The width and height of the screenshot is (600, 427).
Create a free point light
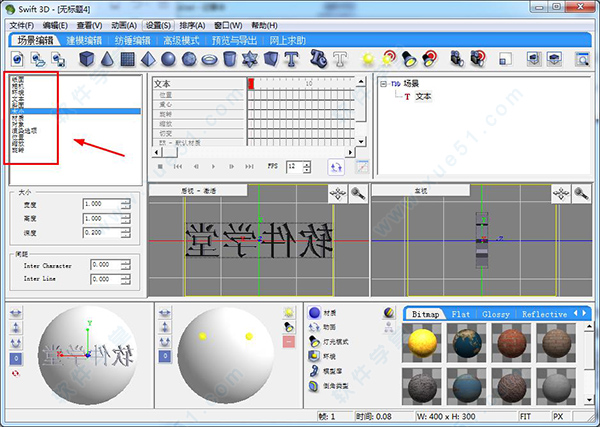368,59
